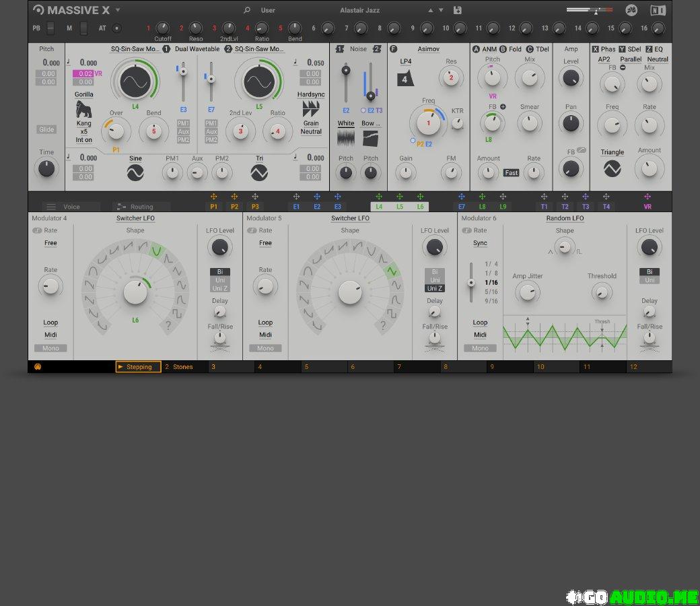Toggle Mono mode in Modulator 6
This screenshot has height=606, width=700.
tap(480, 348)
